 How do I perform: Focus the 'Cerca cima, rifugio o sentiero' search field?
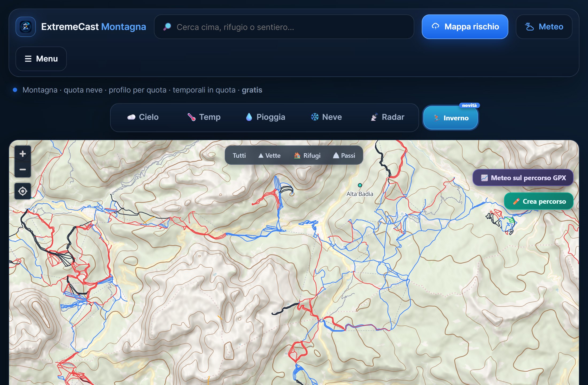(284, 27)
